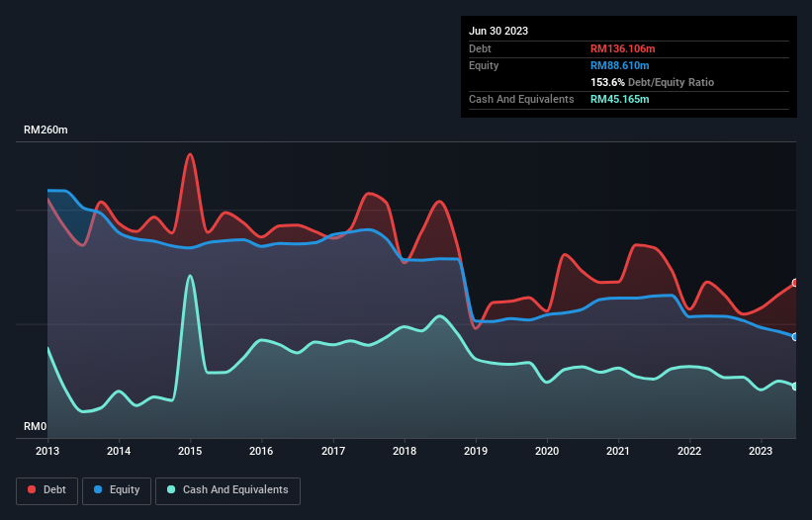Click Cash And Equivalents label in tooltip
This screenshot has width=812, height=520.
tap(521, 99)
